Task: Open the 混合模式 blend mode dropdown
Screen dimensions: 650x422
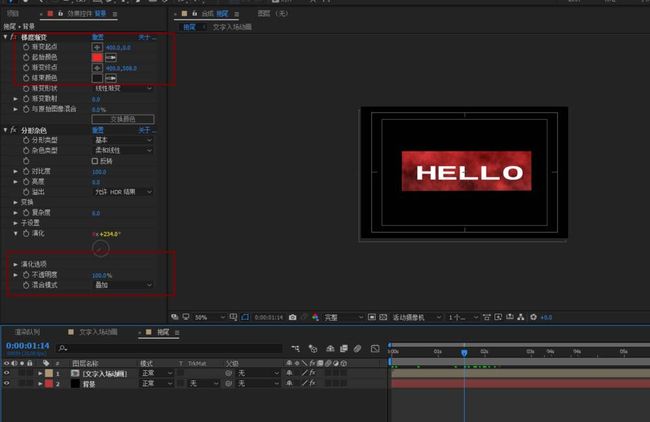Action: coord(123,285)
